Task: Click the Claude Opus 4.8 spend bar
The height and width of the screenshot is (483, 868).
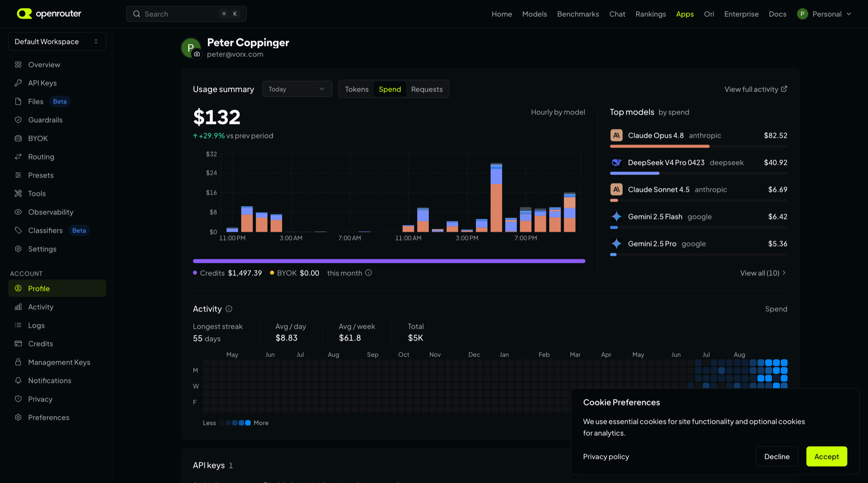Action: pyautogui.click(x=660, y=147)
